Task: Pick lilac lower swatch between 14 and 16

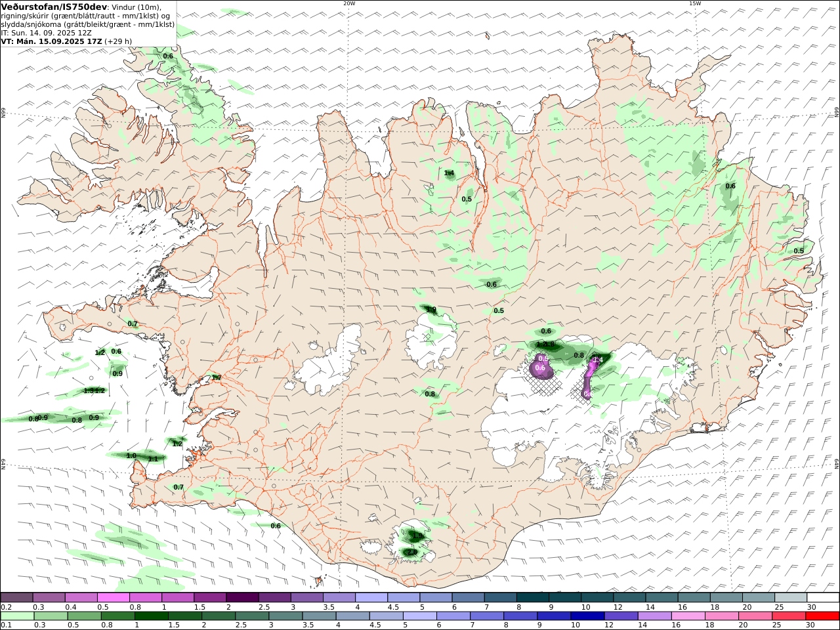Action: [x=655, y=616]
